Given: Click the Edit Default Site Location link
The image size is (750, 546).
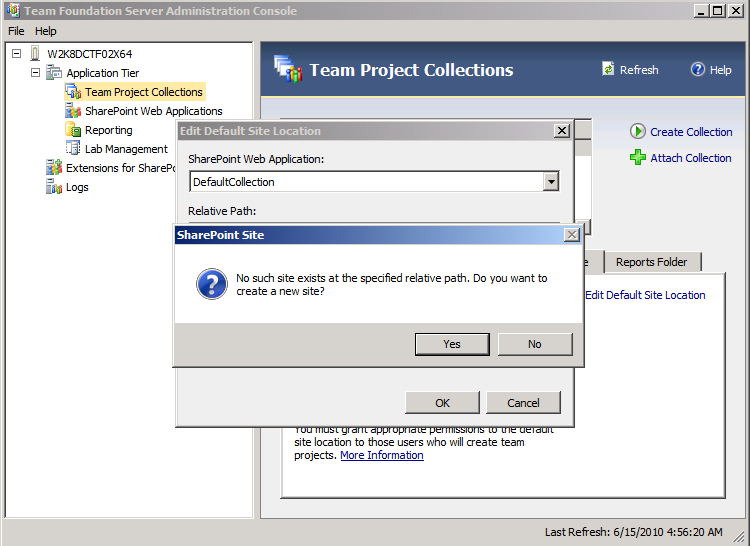Looking at the screenshot, I should (645, 295).
